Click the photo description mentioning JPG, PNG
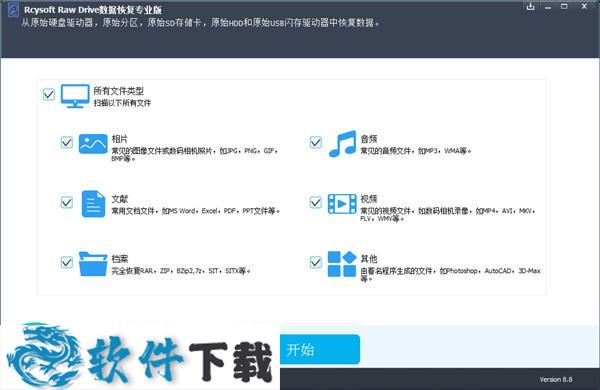600x390 pixels. click(194, 154)
